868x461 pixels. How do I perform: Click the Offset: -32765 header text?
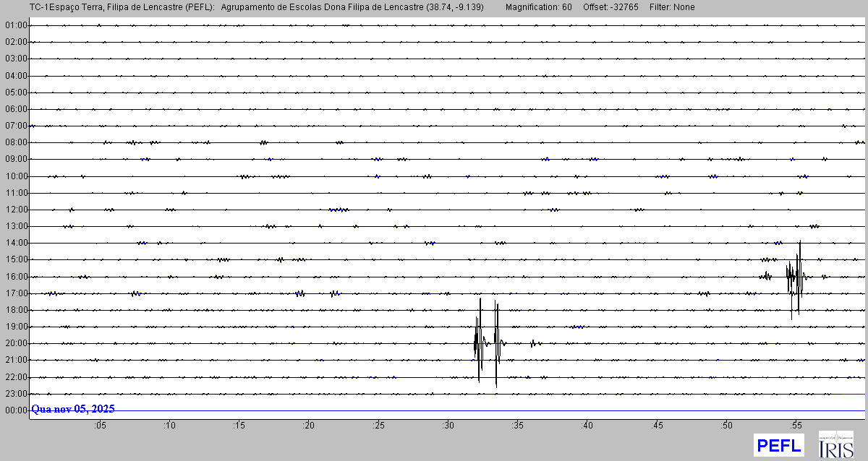[x=609, y=7]
